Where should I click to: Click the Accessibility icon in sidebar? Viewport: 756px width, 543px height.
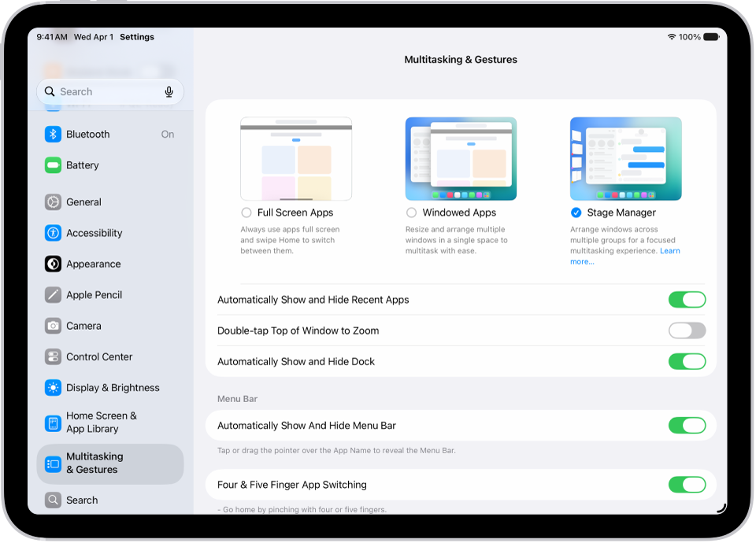click(x=53, y=233)
